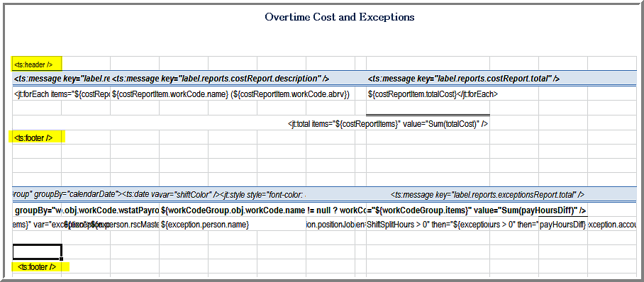This screenshot has width=644, height=282.
Task: Click the exceptionsReport.total message header cell
Action: 487,195
